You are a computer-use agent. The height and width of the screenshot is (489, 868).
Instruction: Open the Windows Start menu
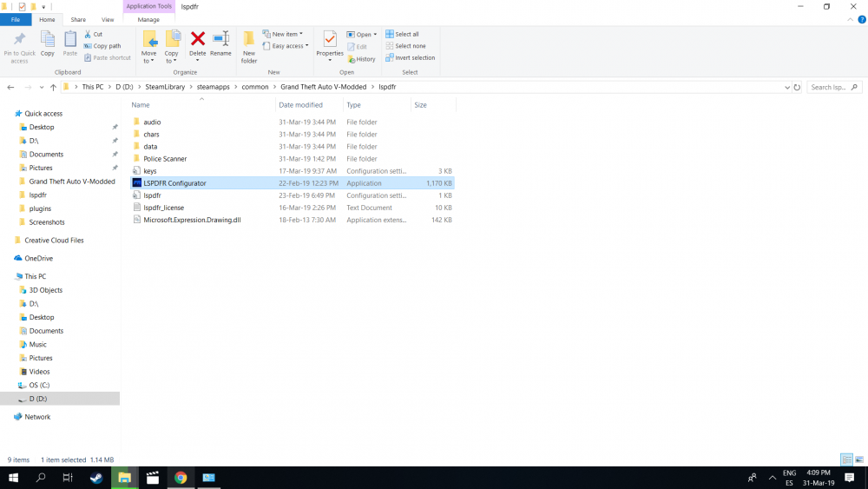pos(13,478)
